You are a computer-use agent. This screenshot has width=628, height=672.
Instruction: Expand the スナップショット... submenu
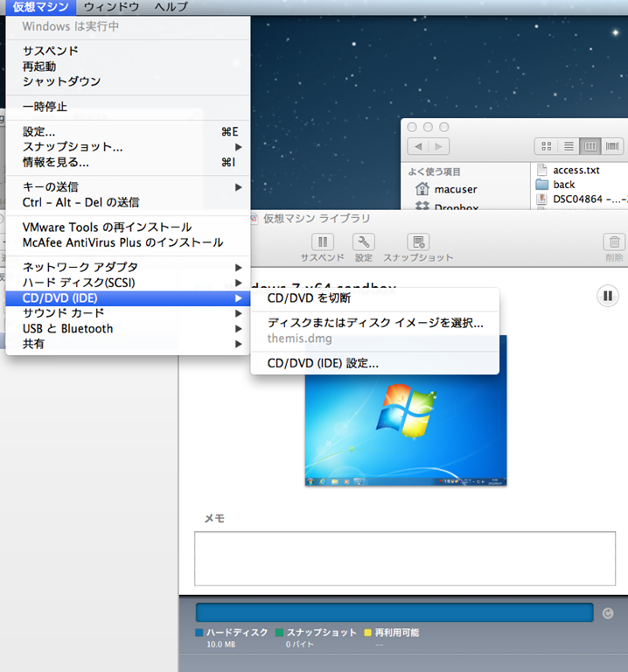pos(128,147)
